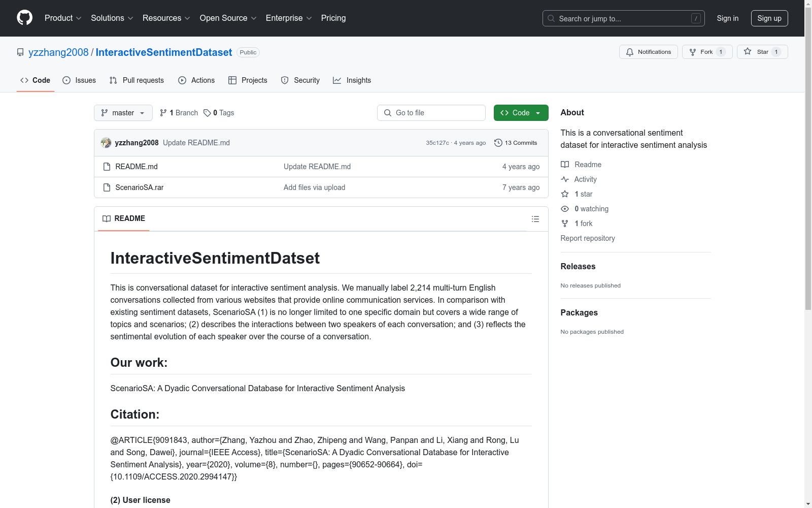Click the Go to file search box
Viewport: 812px width, 508px height.
coord(431,113)
